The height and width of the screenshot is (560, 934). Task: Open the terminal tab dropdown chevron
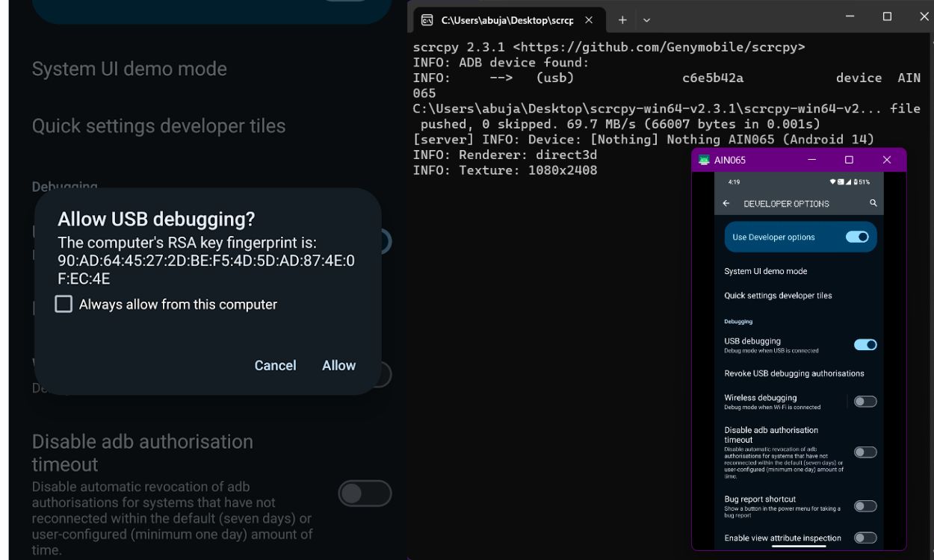pyautogui.click(x=647, y=20)
